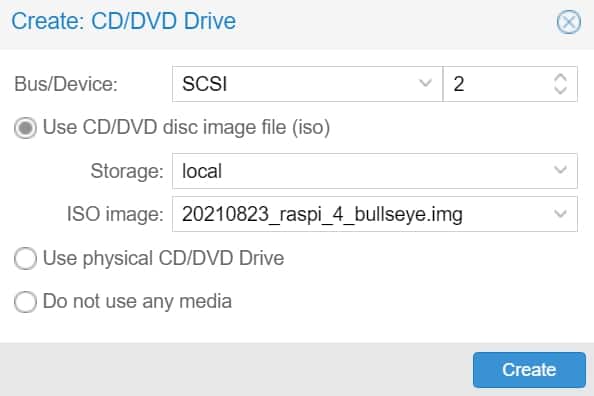Viewport: 594px width, 396px height.
Task: Expand the Storage dropdown arrow
Action: [x=560, y=170]
